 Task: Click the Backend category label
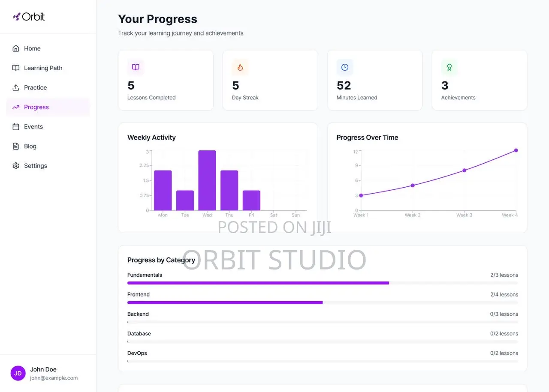point(138,314)
